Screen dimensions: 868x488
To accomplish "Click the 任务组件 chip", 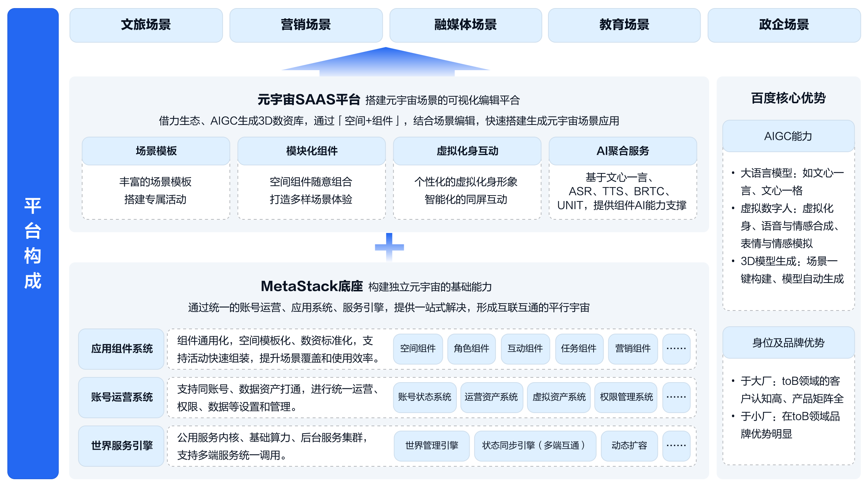I will 579,349.
